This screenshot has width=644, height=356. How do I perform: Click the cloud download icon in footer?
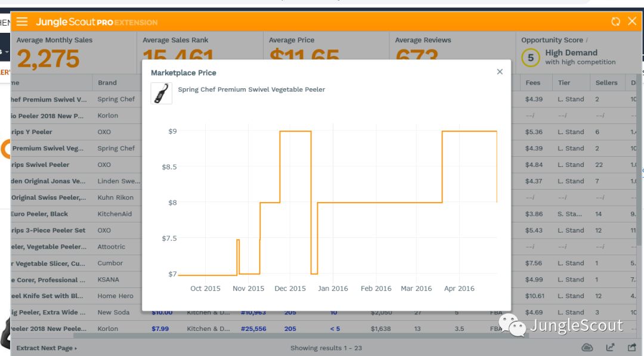pyautogui.click(x=587, y=348)
